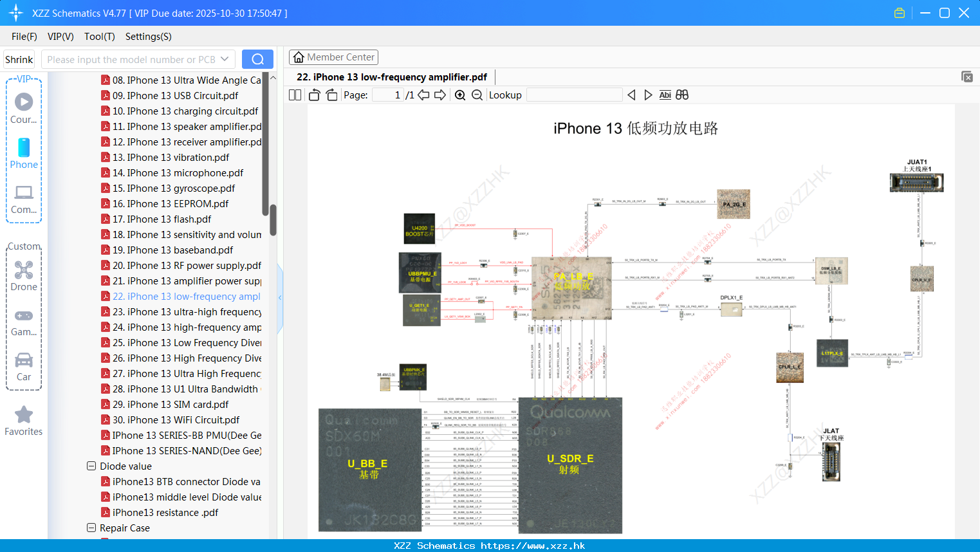The height and width of the screenshot is (552, 980).
Task: Select the Phone category icon
Action: pyautogui.click(x=24, y=153)
